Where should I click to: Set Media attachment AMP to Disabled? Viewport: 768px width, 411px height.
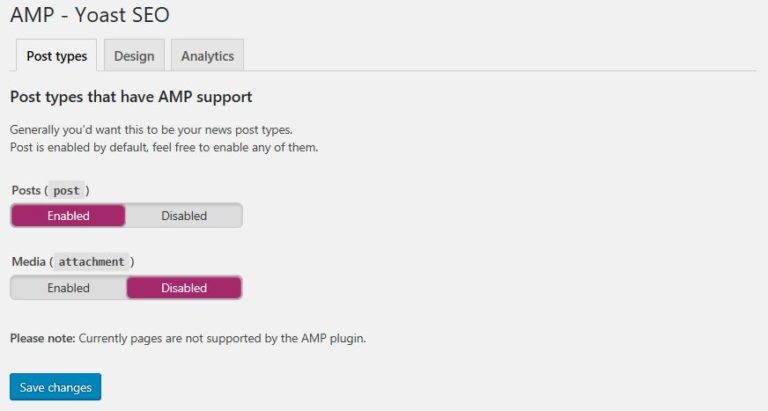[184, 288]
